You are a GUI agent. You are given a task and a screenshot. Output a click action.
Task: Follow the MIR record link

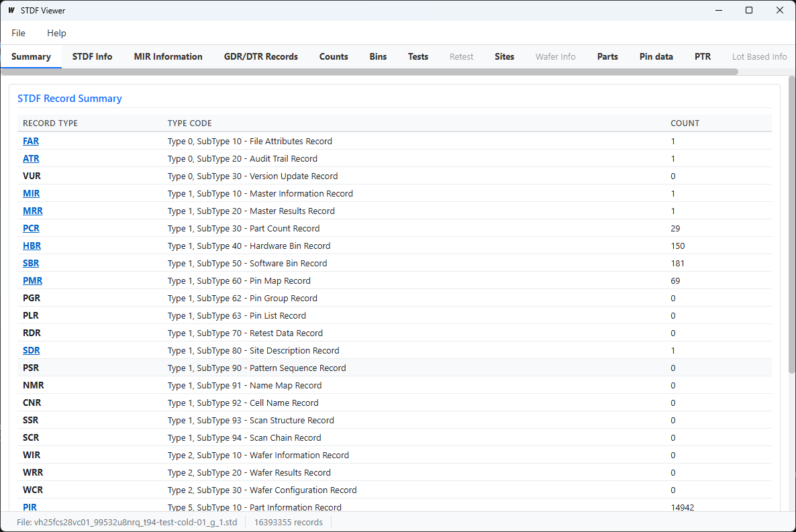click(31, 193)
